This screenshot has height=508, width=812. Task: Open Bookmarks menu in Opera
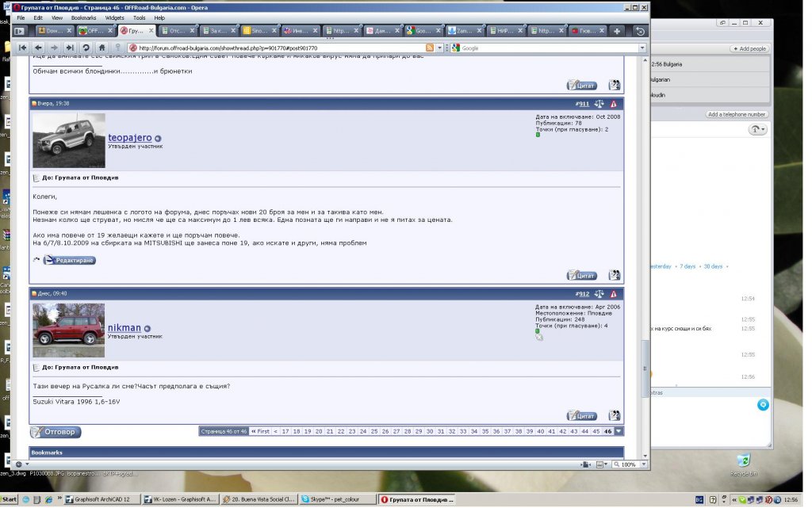coord(83,17)
